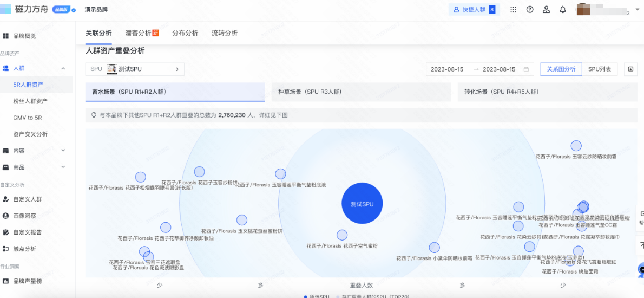
Task: Click the calendar icon in date range
Action: click(526, 69)
